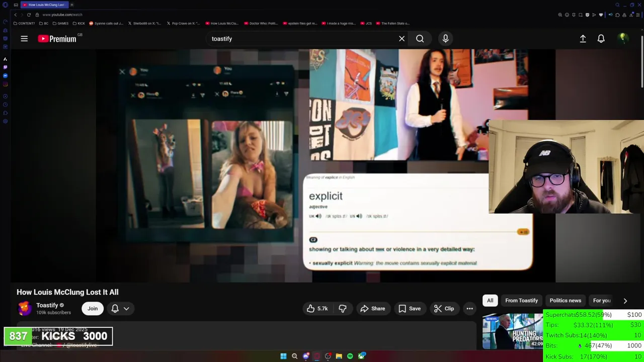644x362 pixels.
Task: Open the browser extensions cube icon
Action: click(x=617, y=15)
